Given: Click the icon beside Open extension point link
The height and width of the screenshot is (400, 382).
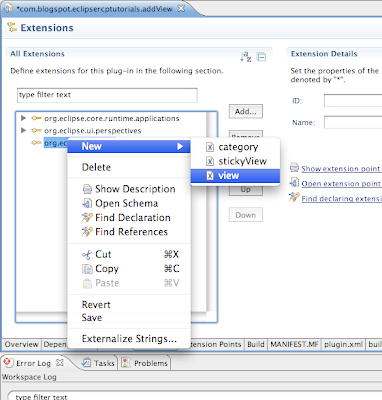Looking at the screenshot, I should tap(294, 182).
